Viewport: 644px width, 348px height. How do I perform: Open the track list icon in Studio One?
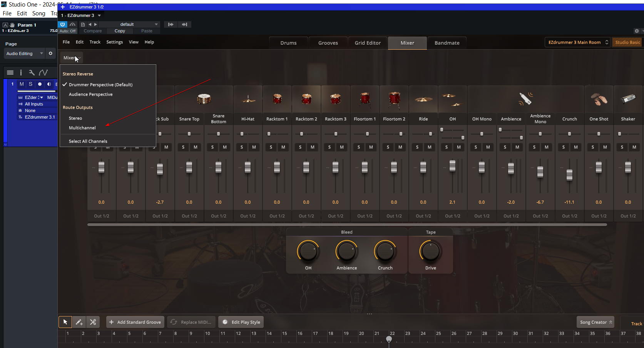tap(10, 72)
